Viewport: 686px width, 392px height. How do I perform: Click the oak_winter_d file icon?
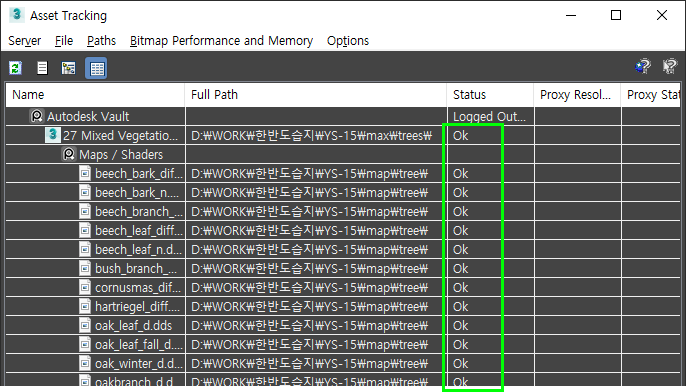pyautogui.click(x=85, y=364)
